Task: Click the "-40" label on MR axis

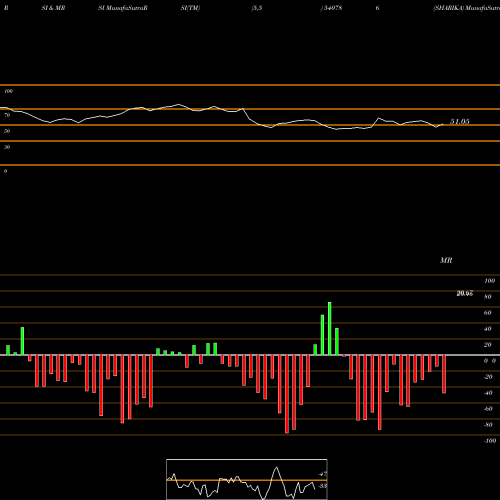Action: [x=488, y=393]
